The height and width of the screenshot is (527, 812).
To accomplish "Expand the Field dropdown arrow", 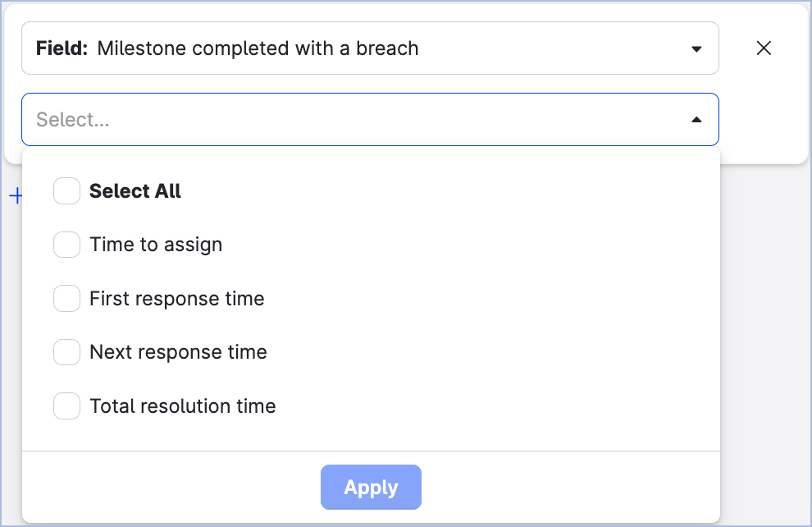I will (x=696, y=48).
